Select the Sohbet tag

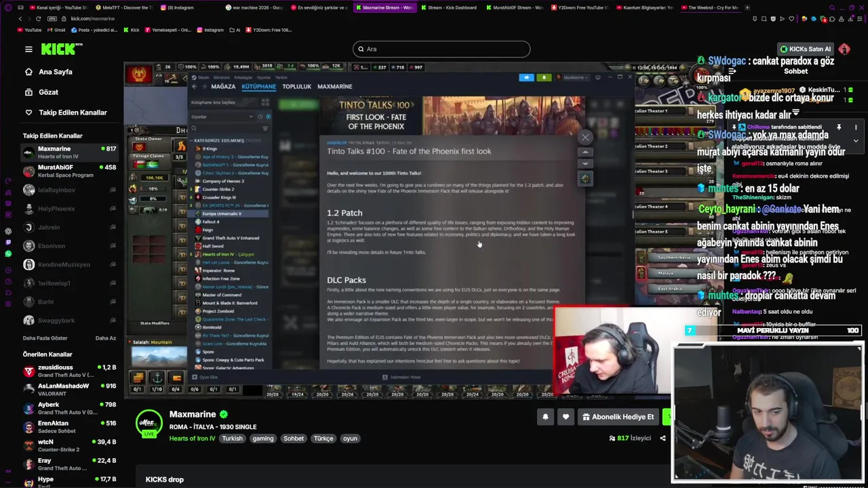pyautogui.click(x=294, y=439)
